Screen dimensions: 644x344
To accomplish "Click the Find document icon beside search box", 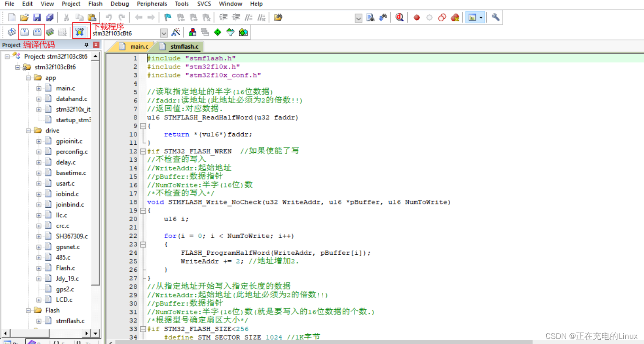I will [370, 17].
